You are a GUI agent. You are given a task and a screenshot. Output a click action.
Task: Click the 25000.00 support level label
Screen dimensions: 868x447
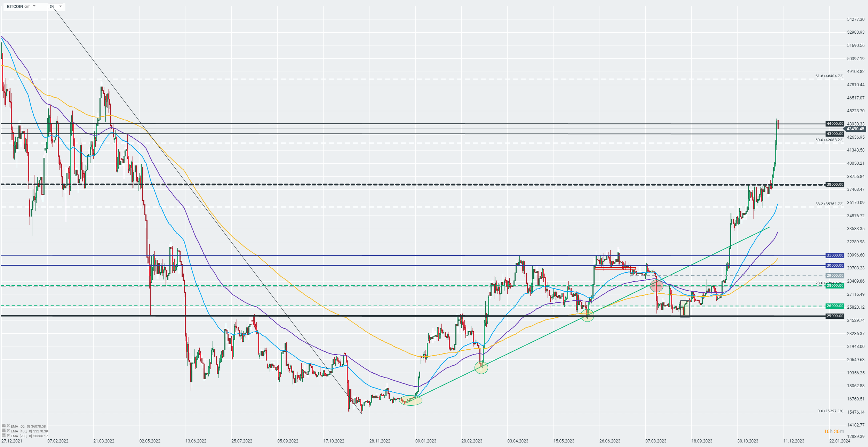835,316
